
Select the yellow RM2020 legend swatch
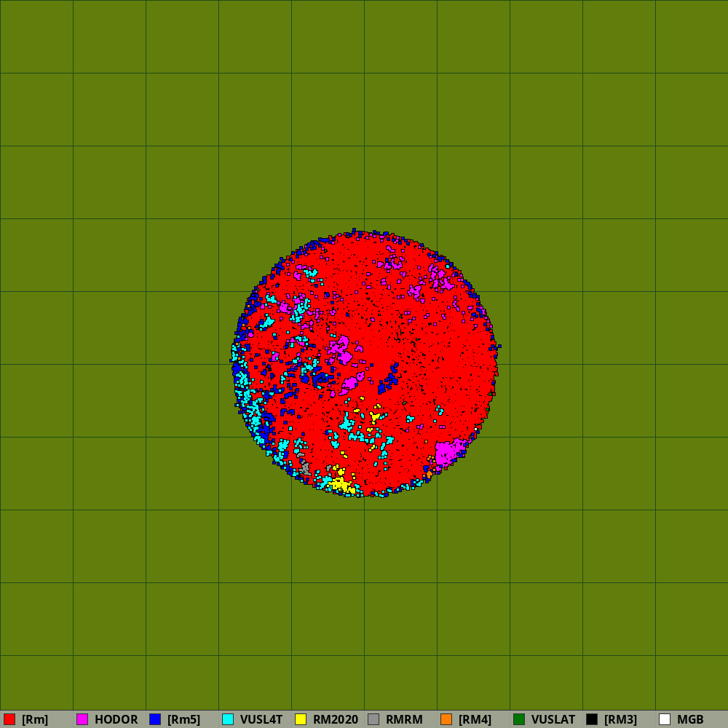tap(301, 719)
